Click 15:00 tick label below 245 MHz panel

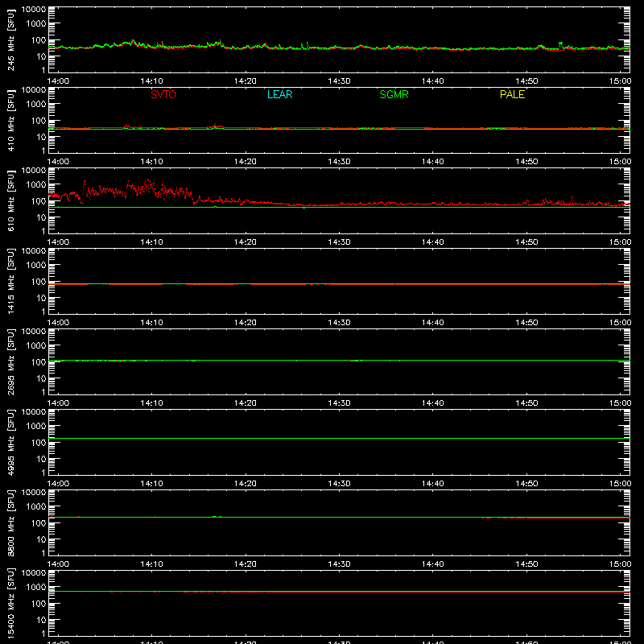click(620, 81)
